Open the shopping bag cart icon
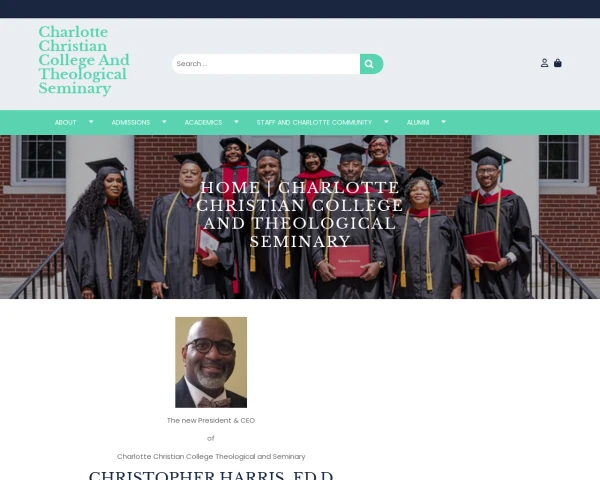This screenshot has height=480, width=600. pyautogui.click(x=558, y=63)
